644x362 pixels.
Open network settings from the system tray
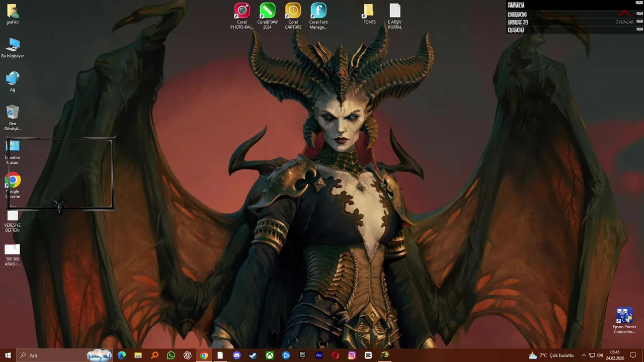592,355
